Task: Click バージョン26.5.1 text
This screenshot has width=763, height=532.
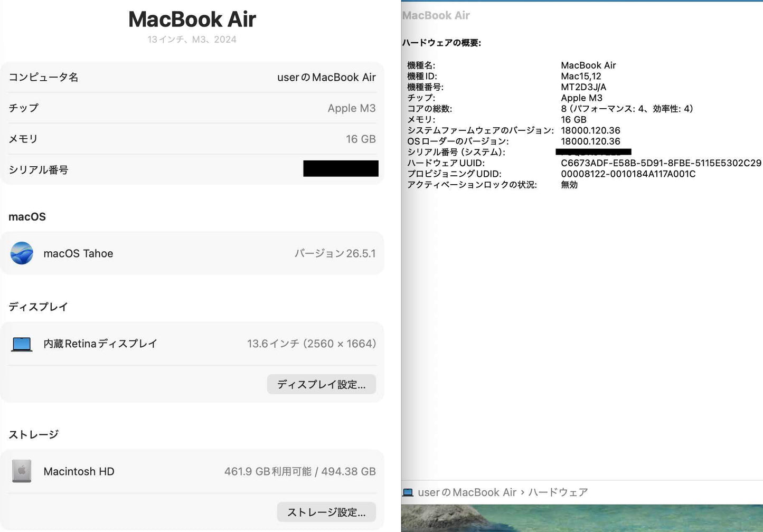Action: [335, 253]
